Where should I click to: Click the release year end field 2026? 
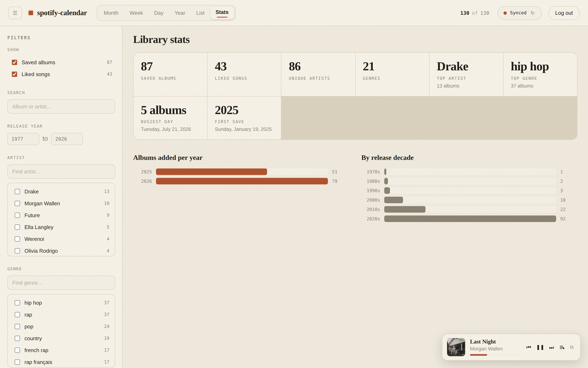(x=67, y=139)
